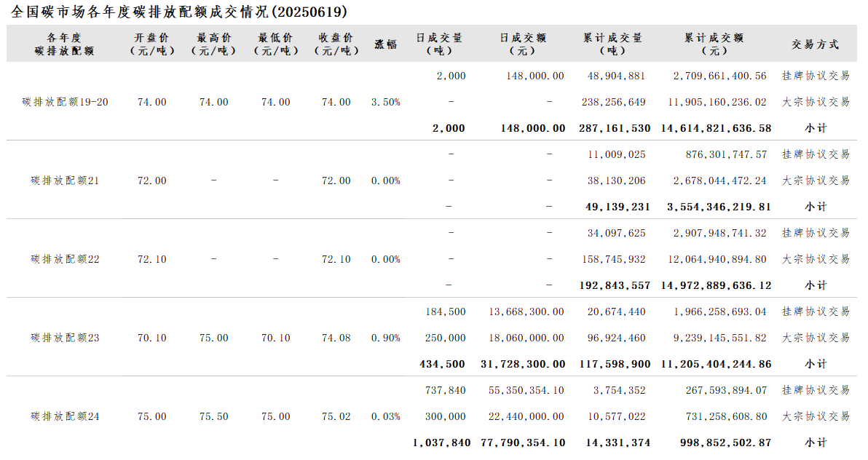The height and width of the screenshot is (460, 868).
Task: Click the 碳排放配额22 row label
Action: click(65, 259)
